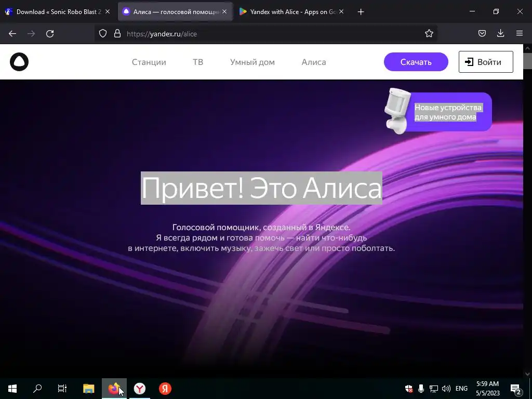
Task: Open a new tab with the plus button
Action: pyautogui.click(x=361, y=12)
